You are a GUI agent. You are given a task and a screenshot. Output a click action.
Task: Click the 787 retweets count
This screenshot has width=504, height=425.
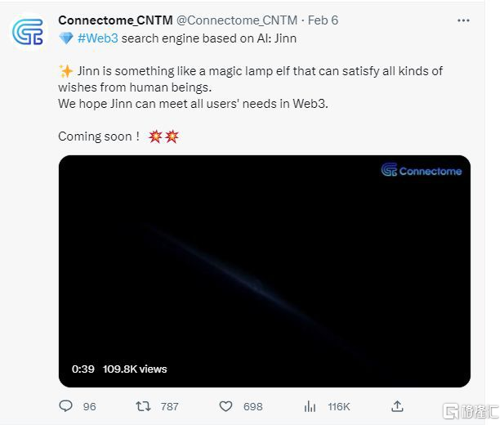(x=170, y=407)
